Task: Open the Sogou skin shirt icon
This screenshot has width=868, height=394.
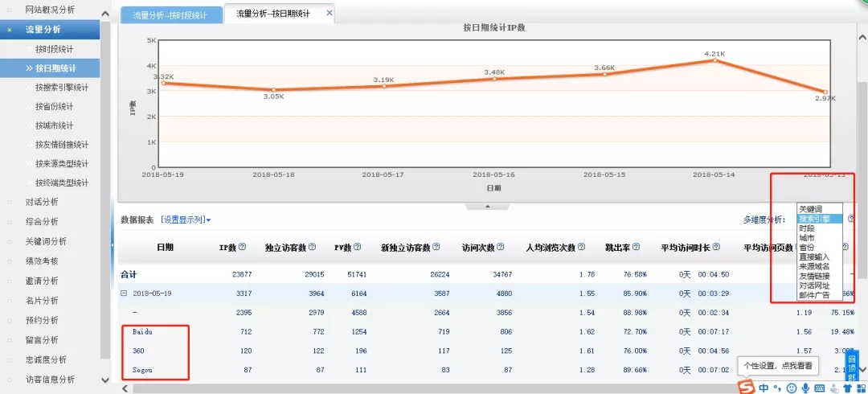Action: click(x=848, y=388)
